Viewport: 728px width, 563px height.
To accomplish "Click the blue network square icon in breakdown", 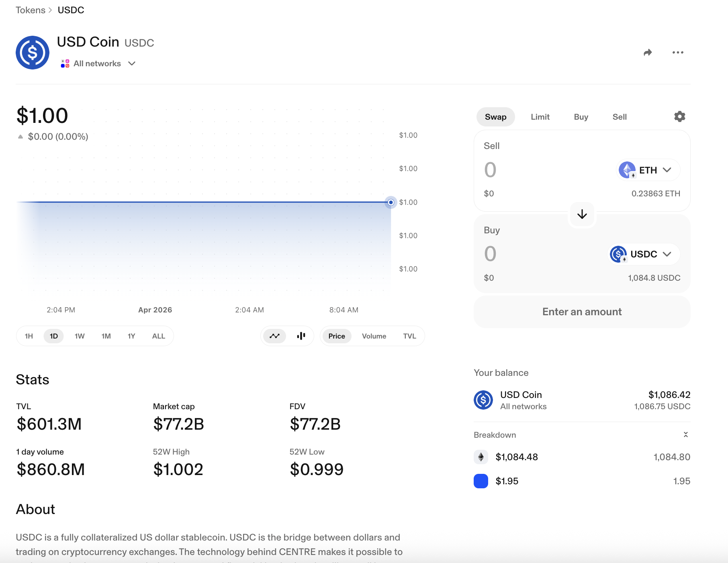I will (x=481, y=481).
